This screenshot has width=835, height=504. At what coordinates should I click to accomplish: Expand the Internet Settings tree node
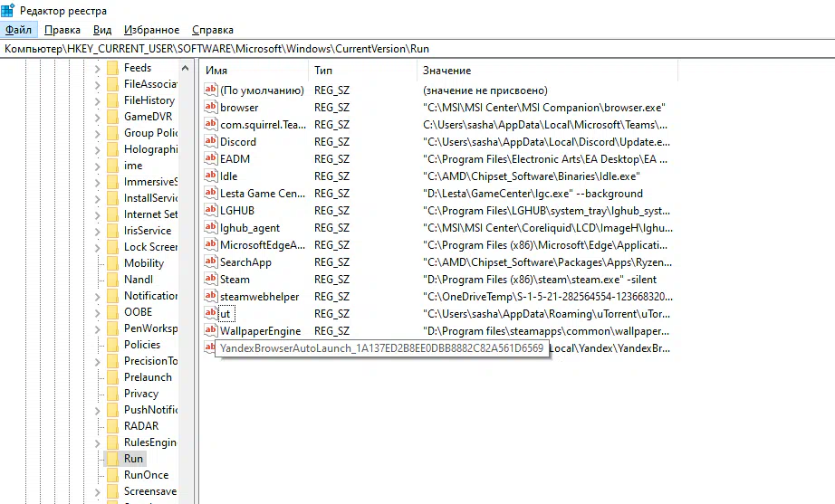[97, 215]
